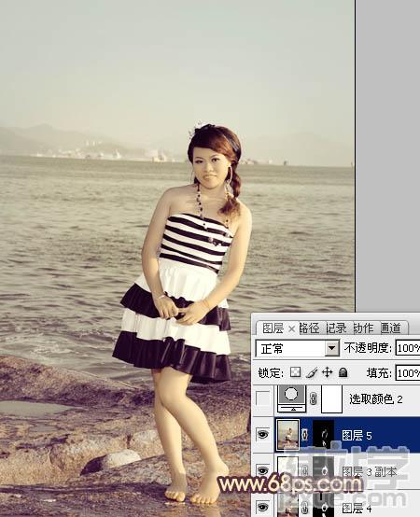
Task: Toggle the lock position move icon
Action: point(327,372)
